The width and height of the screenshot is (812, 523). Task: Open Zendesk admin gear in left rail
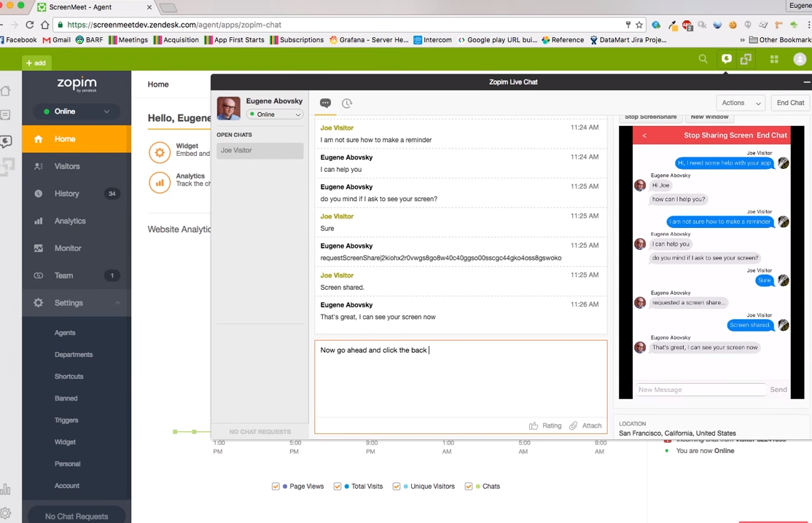6,514
